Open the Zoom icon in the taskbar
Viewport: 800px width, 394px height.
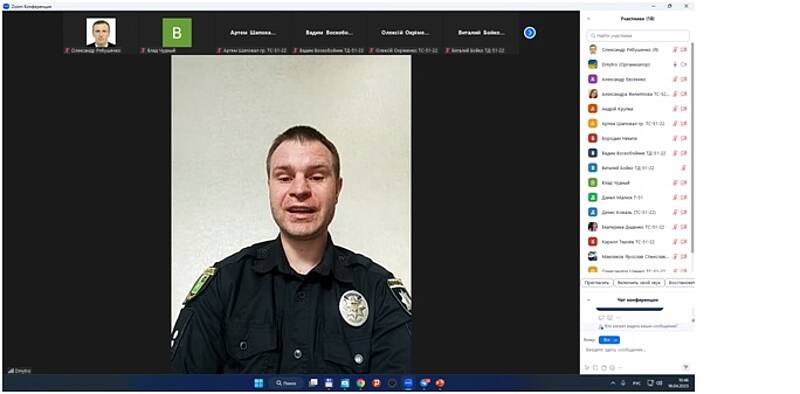(408, 383)
